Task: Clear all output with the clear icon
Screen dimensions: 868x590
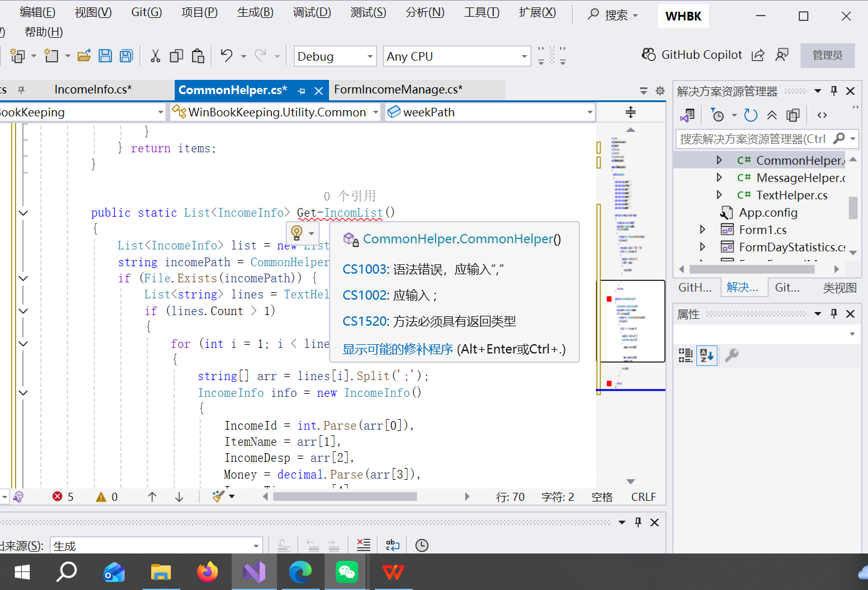Action: [364, 545]
